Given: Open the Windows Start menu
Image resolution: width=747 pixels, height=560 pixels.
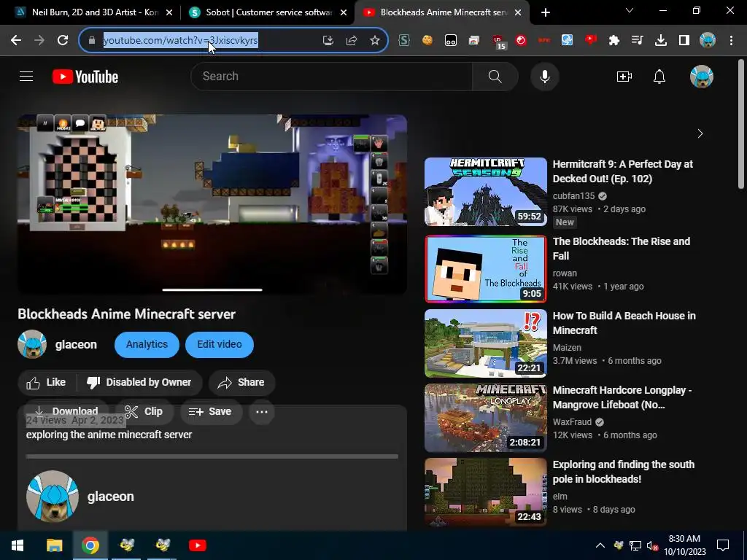Looking at the screenshot, I should (x=18, y=545).
